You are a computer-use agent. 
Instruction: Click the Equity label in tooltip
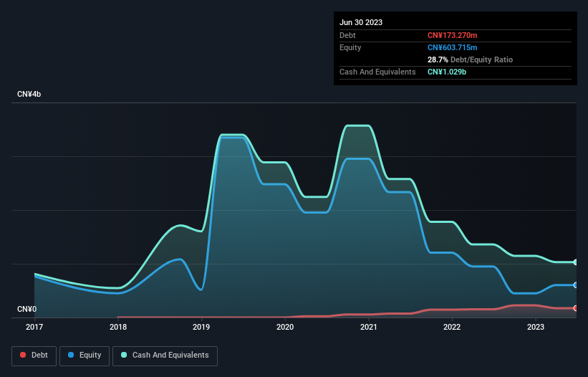[350, 47]
